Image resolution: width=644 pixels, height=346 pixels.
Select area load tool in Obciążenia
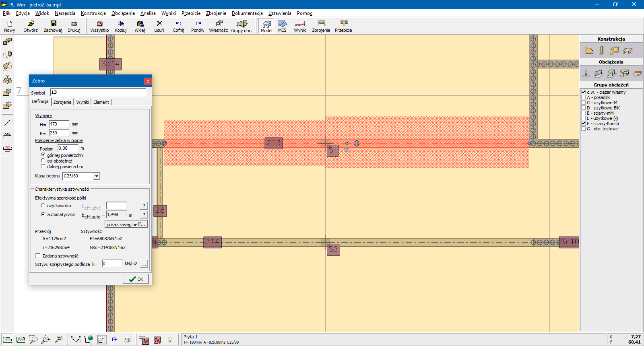[611, 73]
